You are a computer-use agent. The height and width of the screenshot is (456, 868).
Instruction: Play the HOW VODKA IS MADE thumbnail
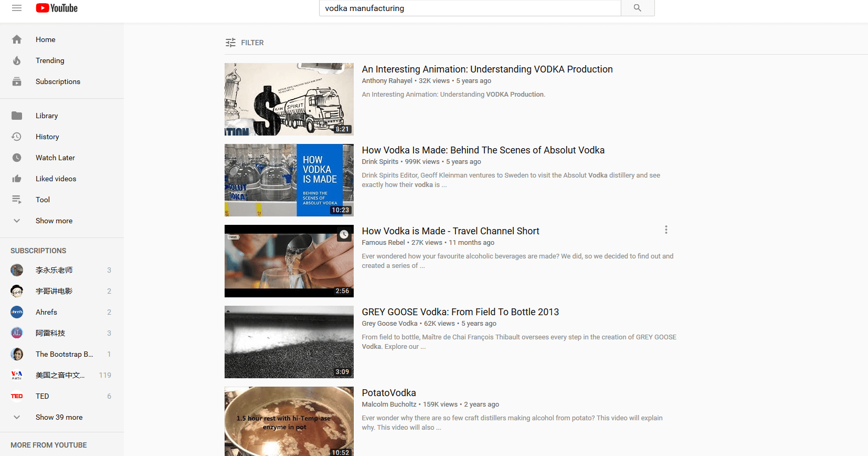tap(289, 180)
